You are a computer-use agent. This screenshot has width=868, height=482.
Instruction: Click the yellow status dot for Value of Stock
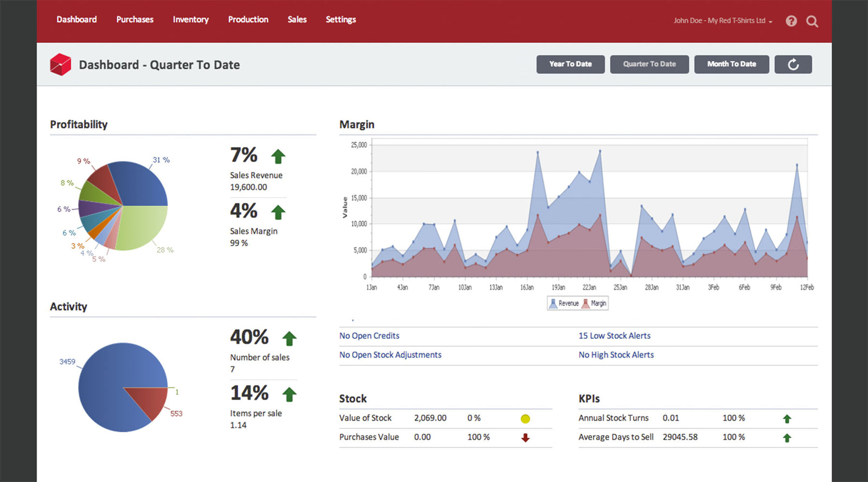(525, 419)
